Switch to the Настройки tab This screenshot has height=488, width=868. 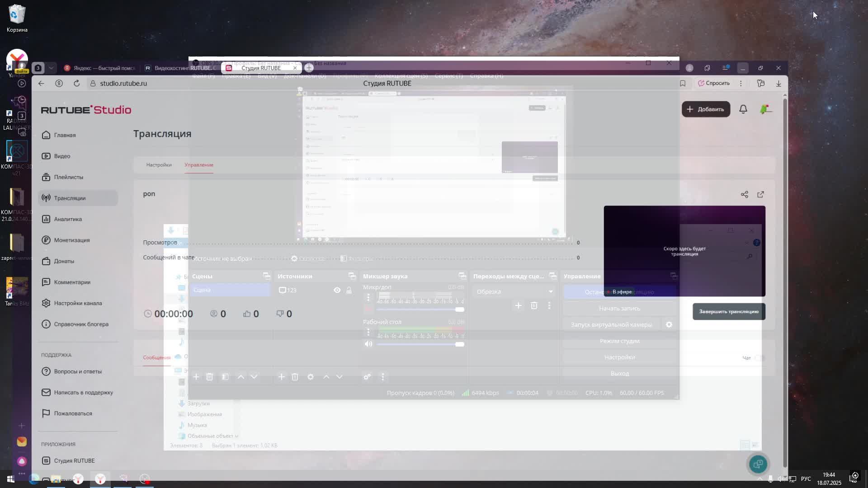coord(159,165)
